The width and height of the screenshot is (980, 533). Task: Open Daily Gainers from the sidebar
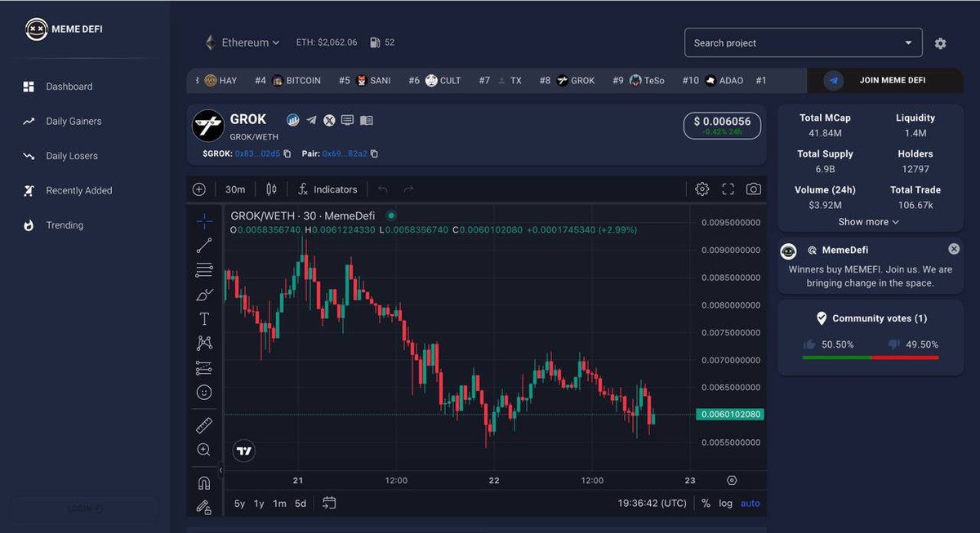click(x=73, y=121)
